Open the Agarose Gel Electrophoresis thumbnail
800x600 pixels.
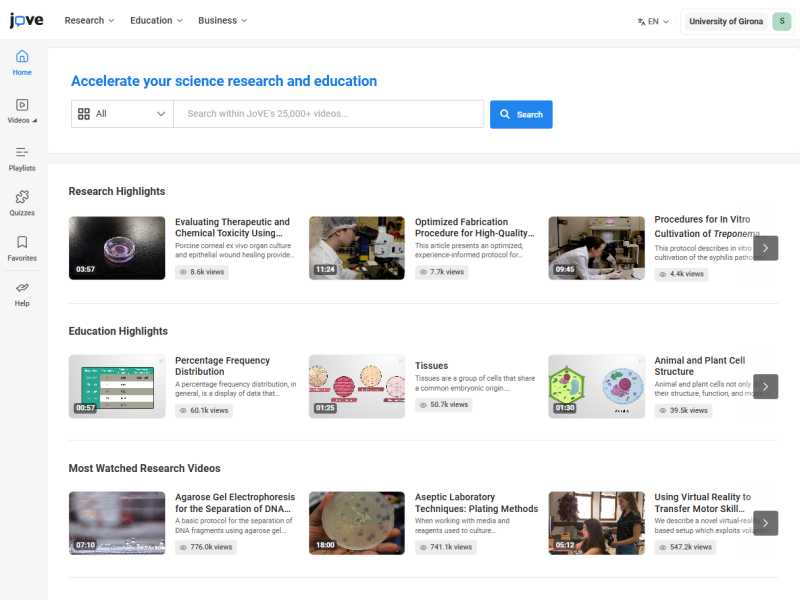[117, 523]
